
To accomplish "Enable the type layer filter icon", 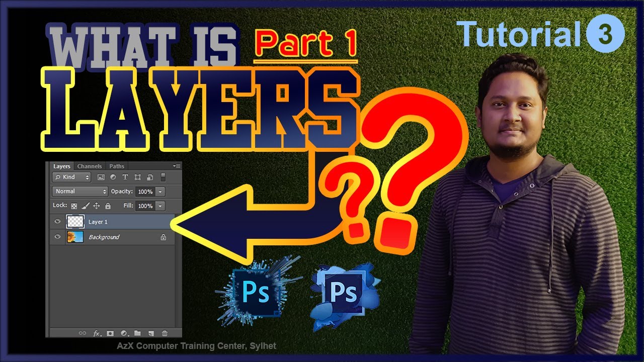I will 125,177.
